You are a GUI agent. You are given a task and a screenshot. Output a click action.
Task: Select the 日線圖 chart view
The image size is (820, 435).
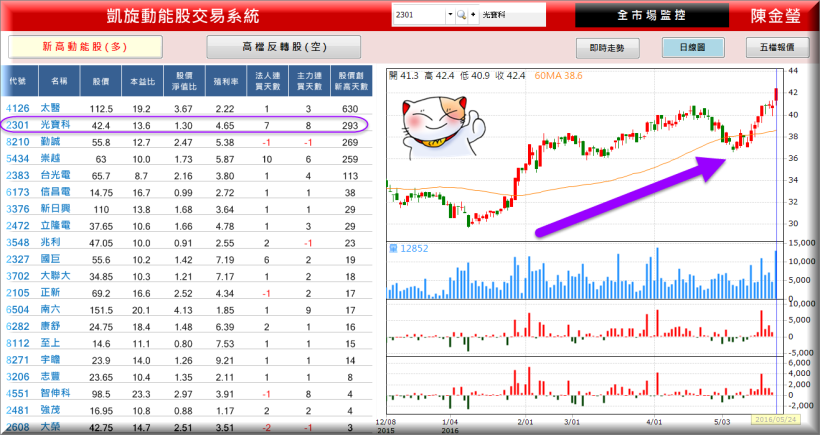(x=693, y=47)
